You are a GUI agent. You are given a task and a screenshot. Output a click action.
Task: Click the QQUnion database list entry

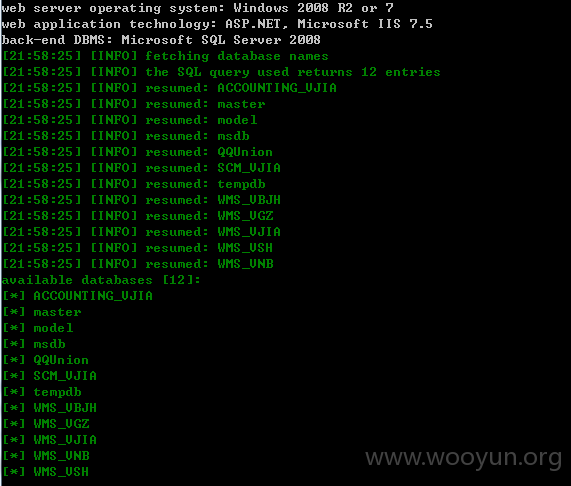pos(46,360)
